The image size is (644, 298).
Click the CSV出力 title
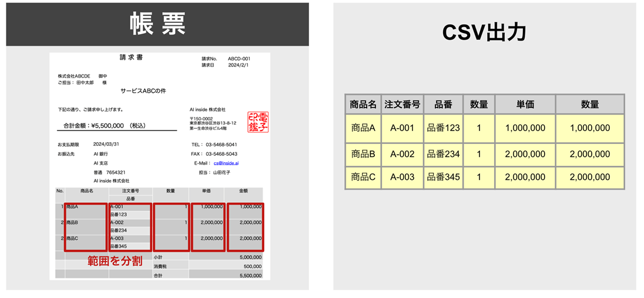pyautogui.click(x=484, y=33)
